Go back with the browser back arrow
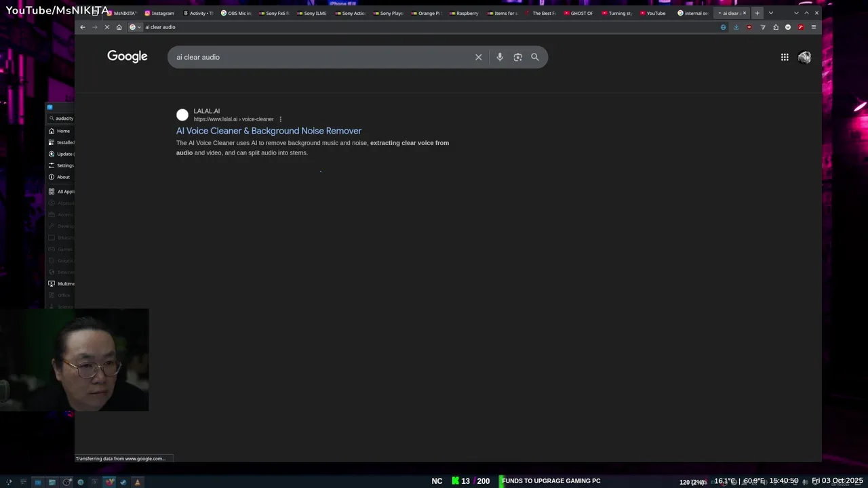Image resolution: width=868 pixels, height=488 pixels. point(83,27)
